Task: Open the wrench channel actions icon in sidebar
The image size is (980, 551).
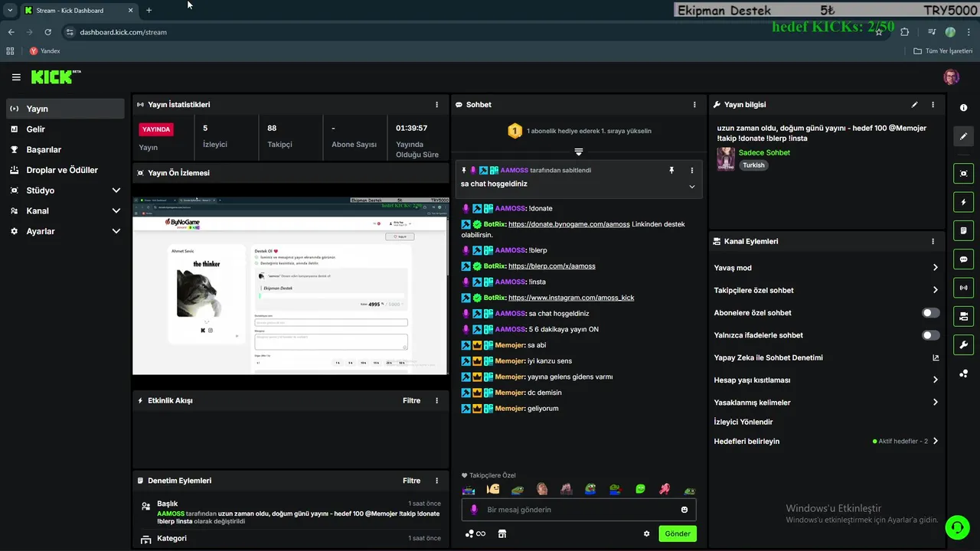Action: [963, 344]
